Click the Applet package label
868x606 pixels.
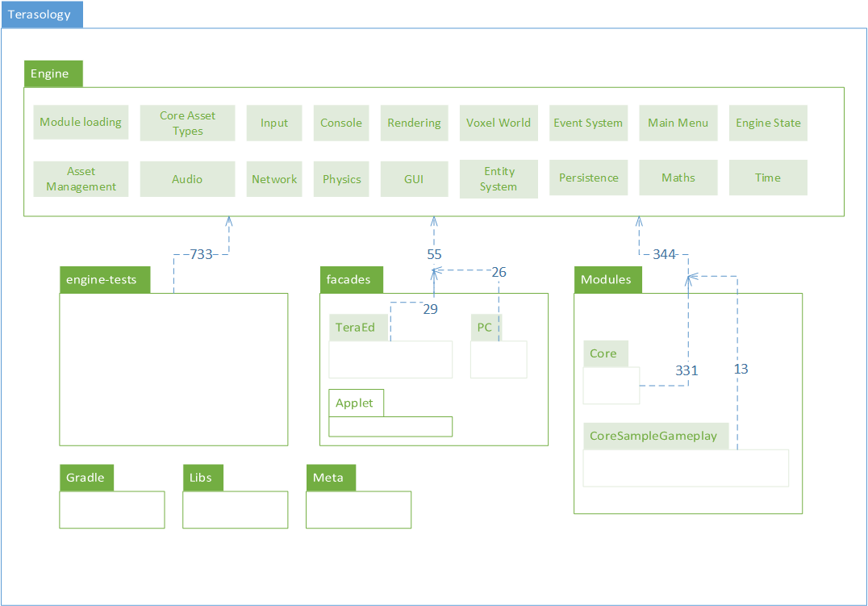click(x=356, y=403)
